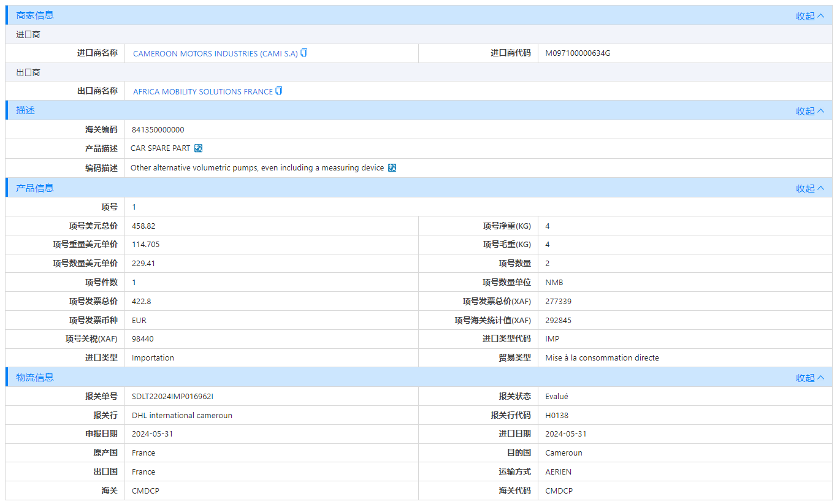Collapse the 产品信息 section via 收起
The height and width of the screenshot is (504, 837).
coord(806,188)
